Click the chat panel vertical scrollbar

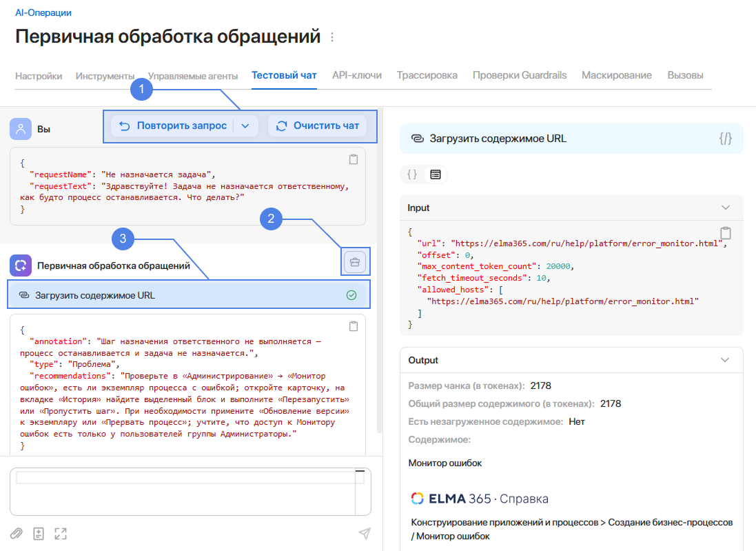pos(380,270)
